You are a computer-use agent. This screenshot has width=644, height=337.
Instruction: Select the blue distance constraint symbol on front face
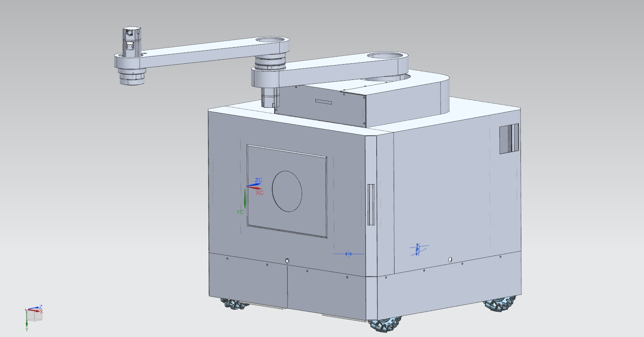point(349,254)
